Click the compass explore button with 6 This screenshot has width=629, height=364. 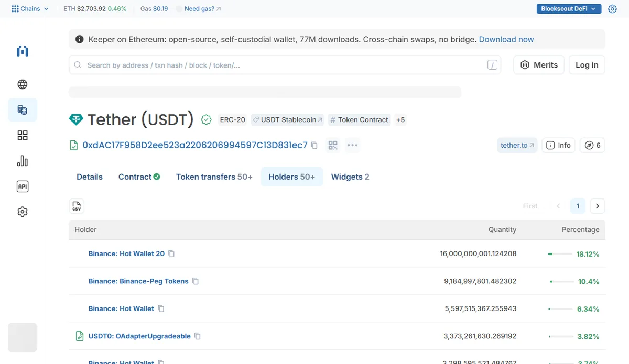pyautogui.click(x=592, y=145)
